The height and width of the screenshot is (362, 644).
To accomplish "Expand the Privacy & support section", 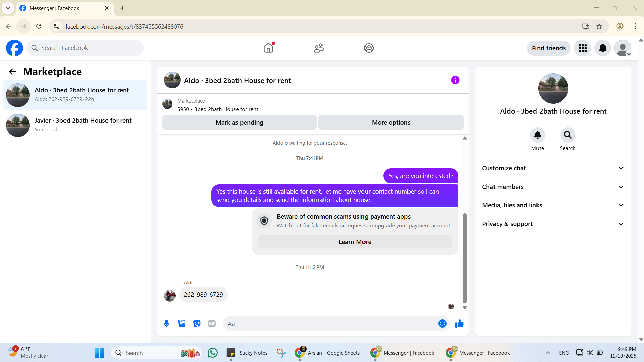I will pyautogui.click(x=553, y=224).
